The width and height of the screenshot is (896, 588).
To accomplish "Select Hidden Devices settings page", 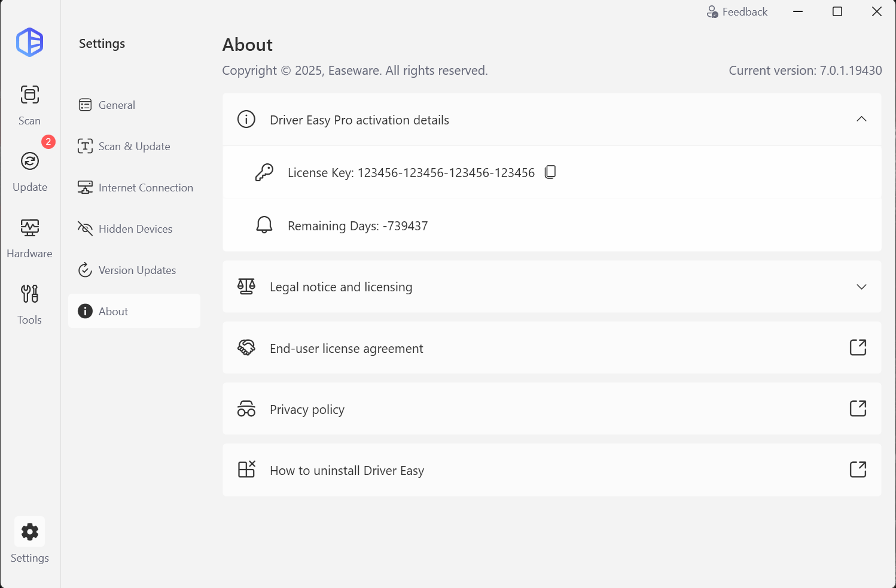I will [134, 229].
